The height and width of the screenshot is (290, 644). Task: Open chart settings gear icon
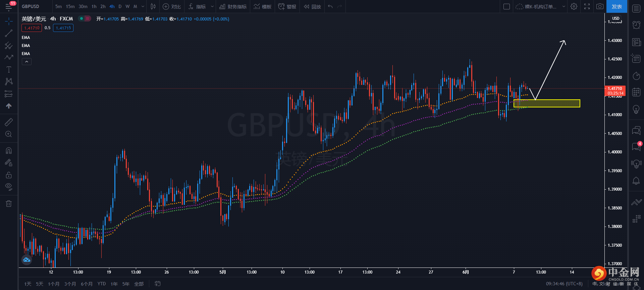point(574,6)
